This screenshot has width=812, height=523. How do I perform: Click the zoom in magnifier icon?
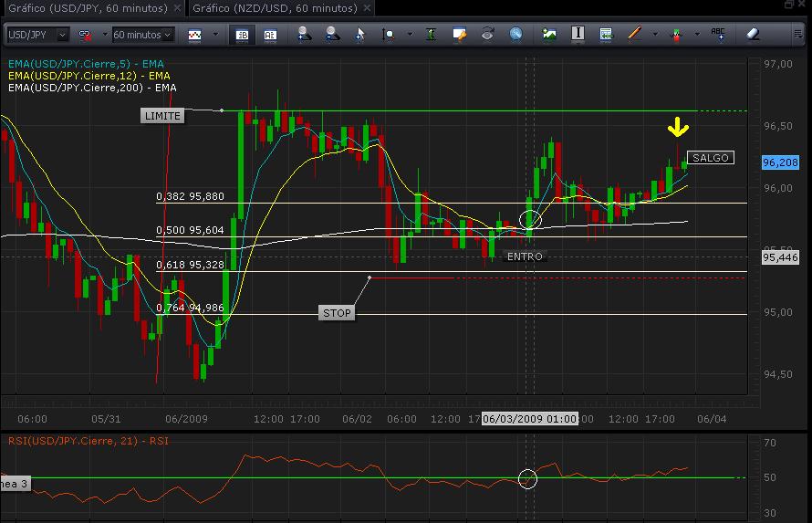click(x=305, y=35)
